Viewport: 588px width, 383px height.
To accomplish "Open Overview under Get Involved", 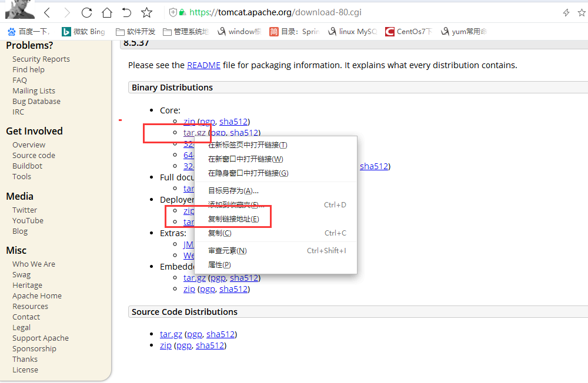I will pyautogui.click(x=28, y=145).
